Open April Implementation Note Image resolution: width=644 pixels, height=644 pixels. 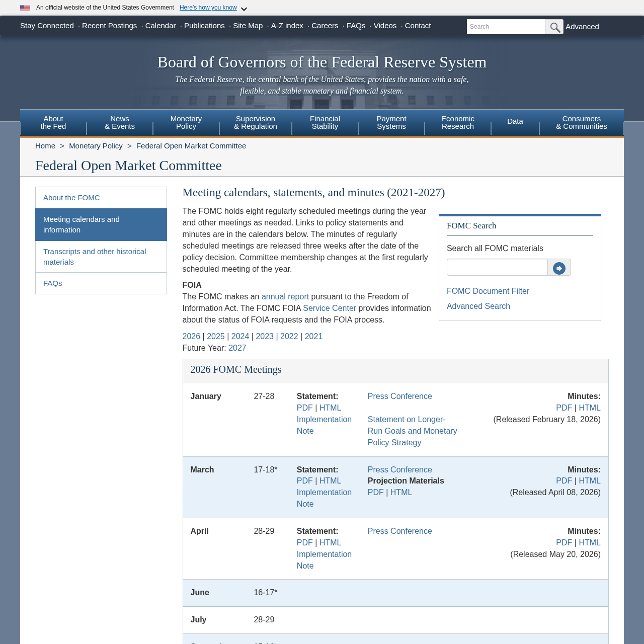(324, 560)
